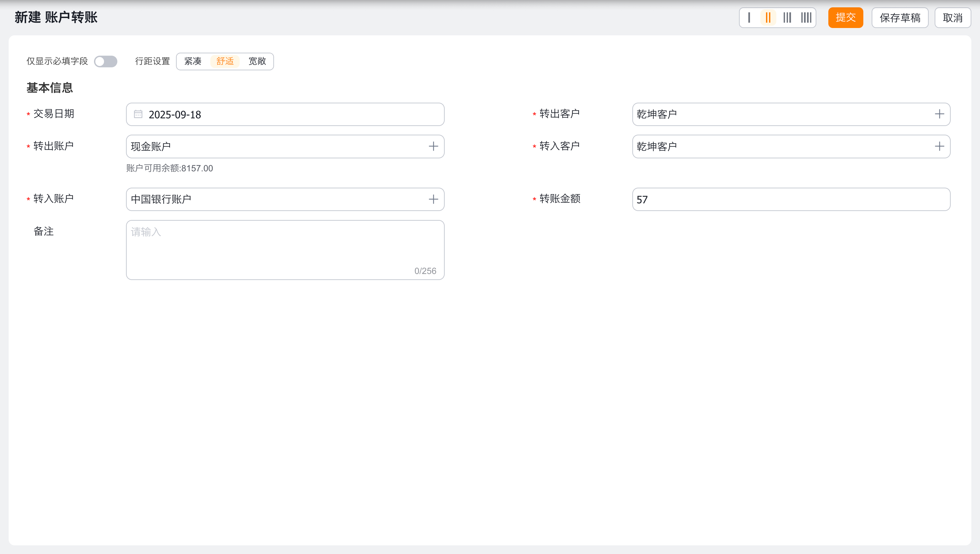Screen dimensions: 980x554
Task: Click plus icon in 转入账户 field
Action: tap(433, 199)
